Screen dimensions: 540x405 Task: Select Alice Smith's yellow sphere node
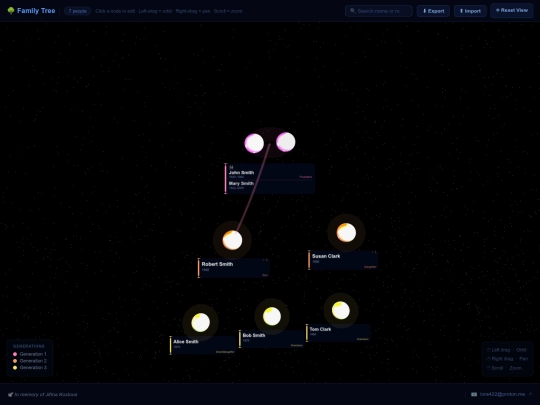click(x=200, y=322)
